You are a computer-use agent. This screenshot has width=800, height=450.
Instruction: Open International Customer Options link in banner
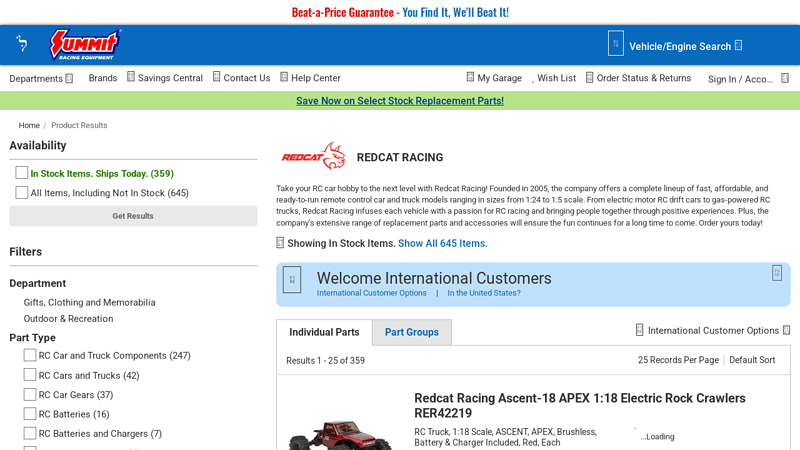coord(371,293)
